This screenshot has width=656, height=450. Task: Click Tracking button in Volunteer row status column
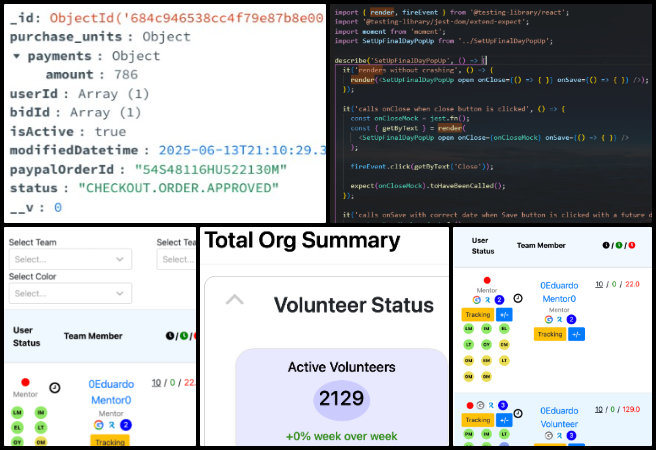click(478, 420)
